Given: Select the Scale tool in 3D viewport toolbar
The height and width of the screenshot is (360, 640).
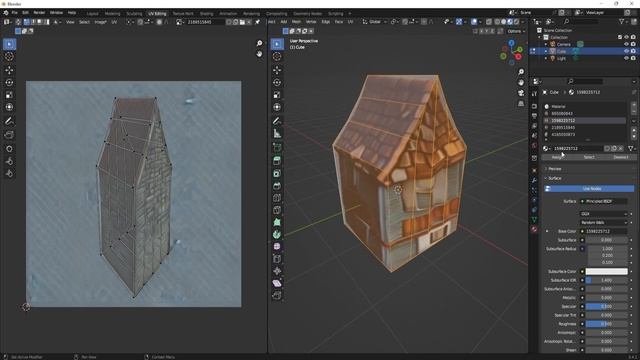Looking at the screenshot, I should click(x=277, y=95).
